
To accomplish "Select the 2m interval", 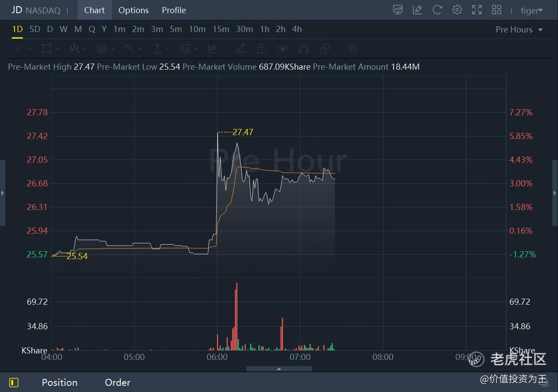I will [x=138, y=29].
